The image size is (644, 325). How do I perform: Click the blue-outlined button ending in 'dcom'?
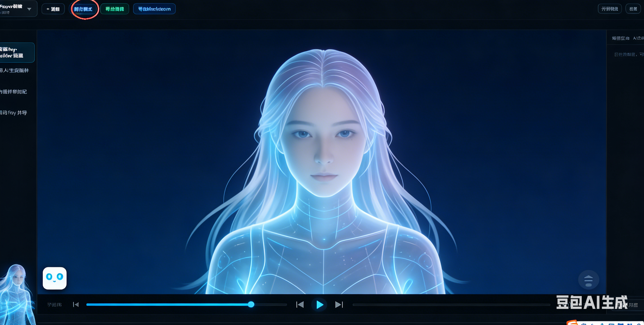pyautogui.click(x=154, y=9)
